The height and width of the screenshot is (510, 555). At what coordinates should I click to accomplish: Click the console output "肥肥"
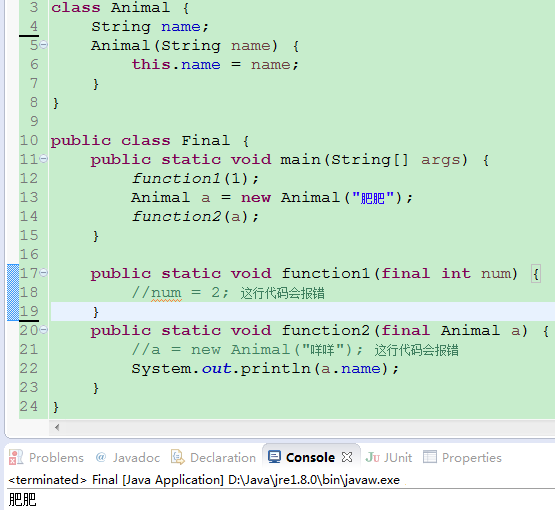click(22, 500)
